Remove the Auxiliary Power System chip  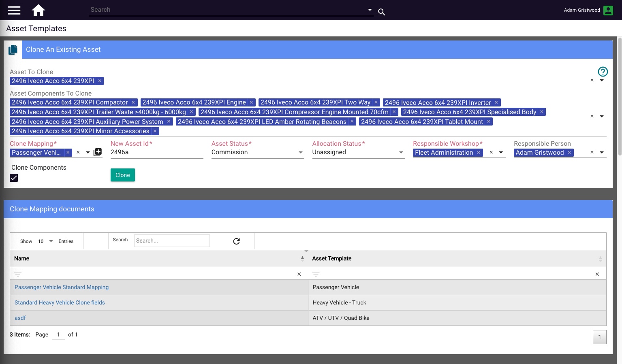[x=169, y=121]
